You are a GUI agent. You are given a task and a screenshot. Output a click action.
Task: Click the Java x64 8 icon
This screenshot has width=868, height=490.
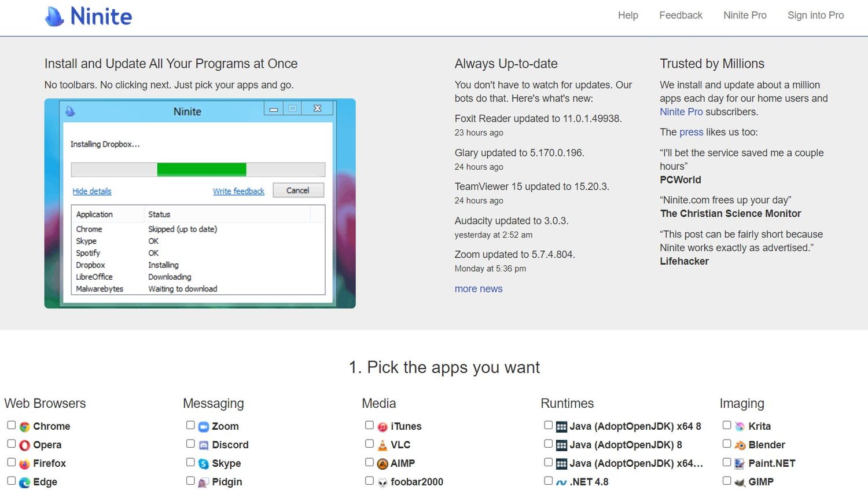pos(561,427)
